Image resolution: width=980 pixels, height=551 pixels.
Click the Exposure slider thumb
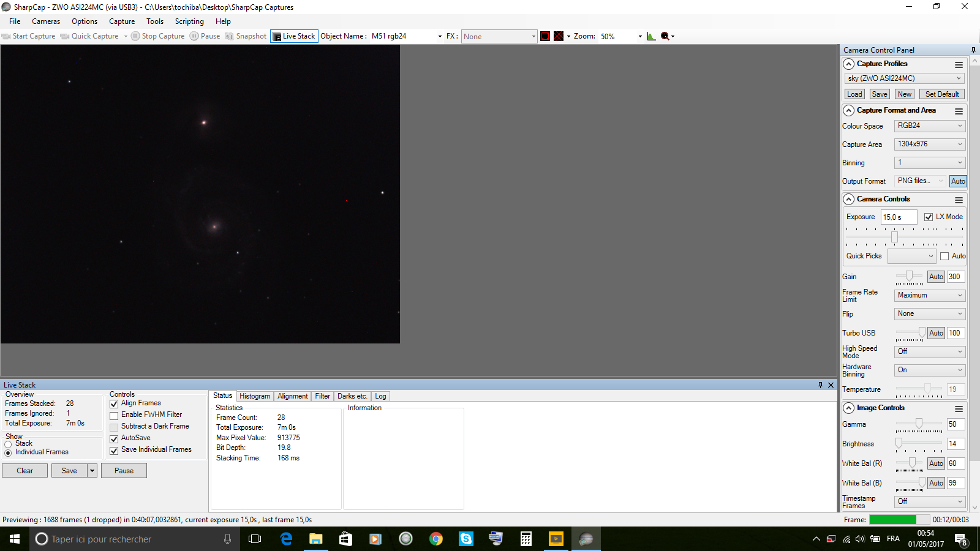tap(895, 237)
